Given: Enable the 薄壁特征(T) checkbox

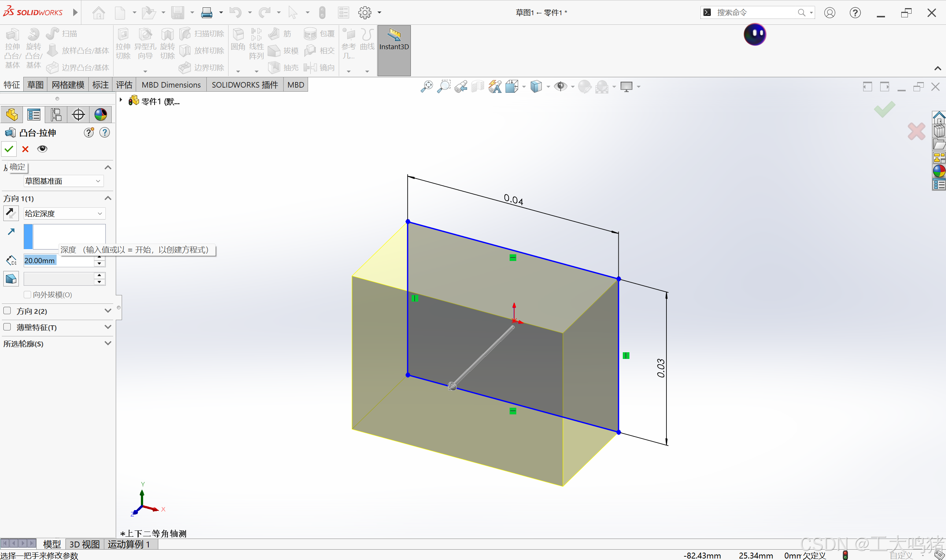Looking at the screenshot, I should coord(7,327).
